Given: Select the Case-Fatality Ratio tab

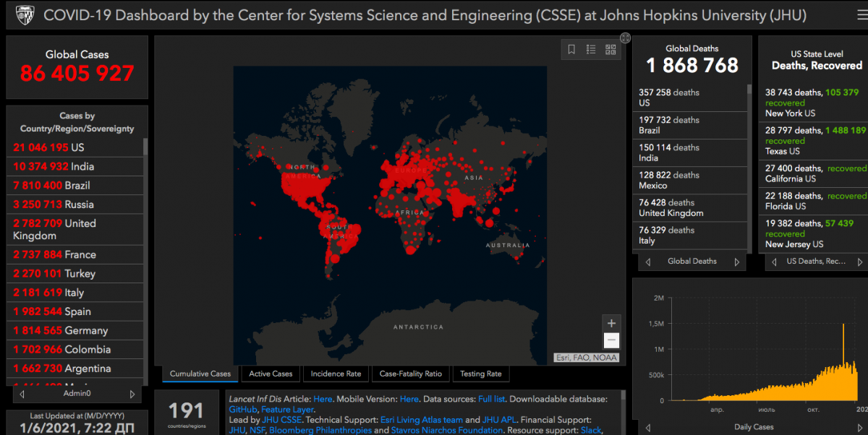Looking at the screenshot, I should (x=410, y=374).
